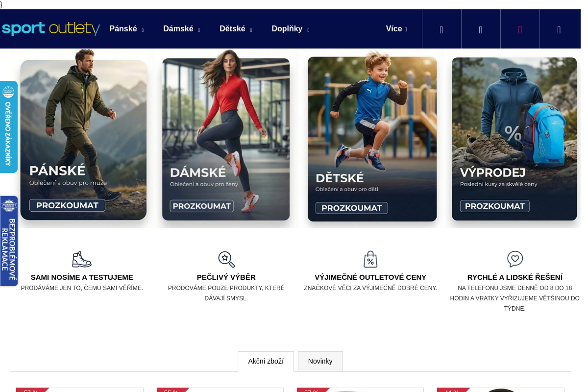Click the Pečlivý výběr heading
Viewport: 588px width, 392px height.
coord(226,277)
